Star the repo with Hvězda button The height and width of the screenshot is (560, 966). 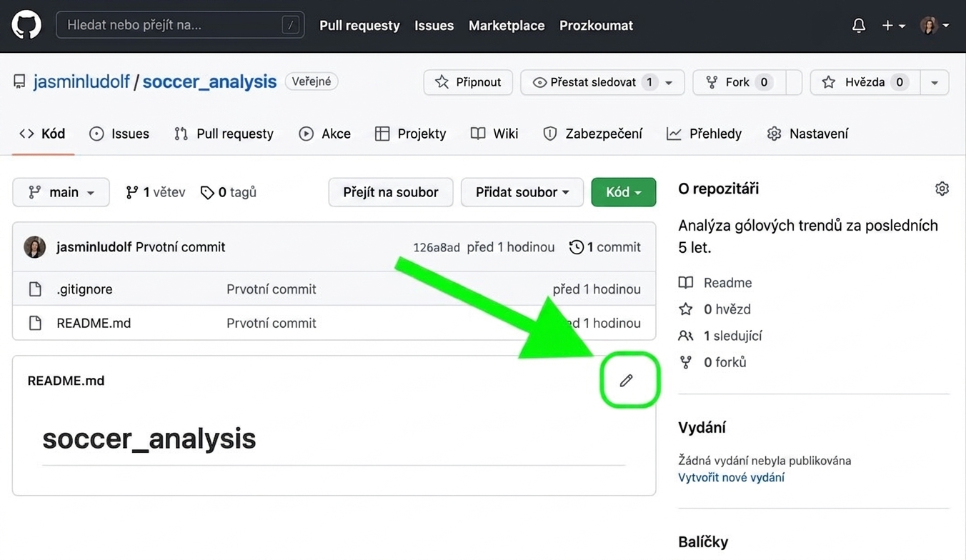click(865, 82)
